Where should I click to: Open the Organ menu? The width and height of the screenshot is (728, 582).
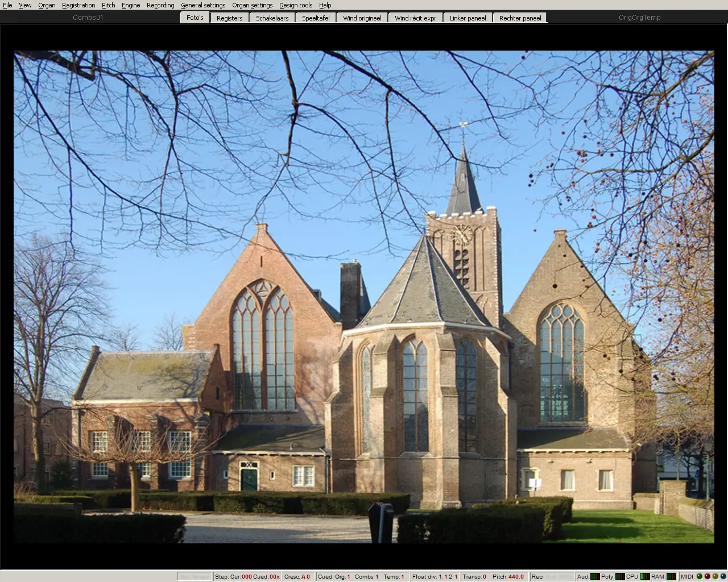tap(47, 5)
